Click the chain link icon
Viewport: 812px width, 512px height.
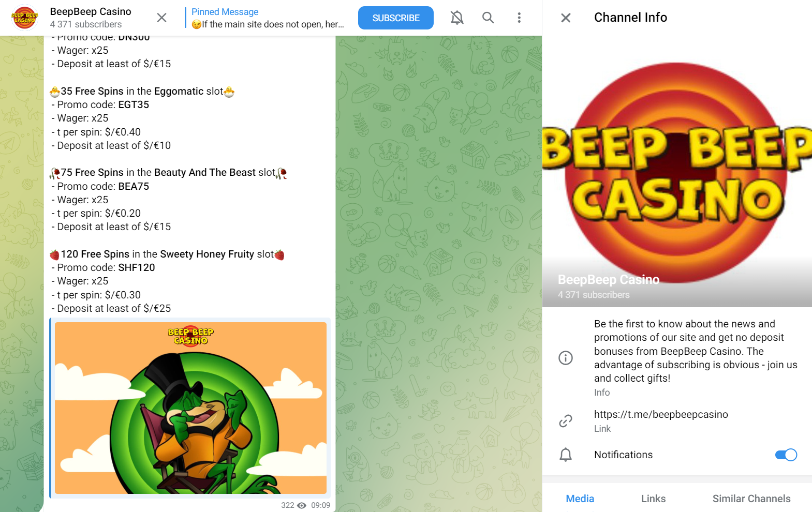click(566, 421)
